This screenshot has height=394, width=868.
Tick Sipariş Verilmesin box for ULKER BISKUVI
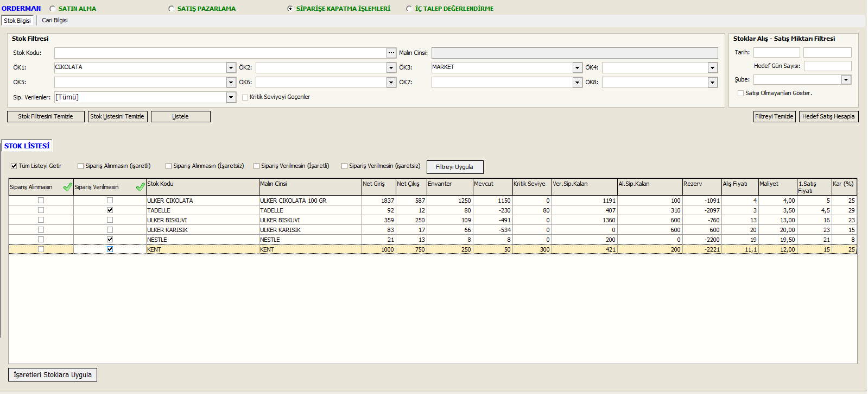(110, 220)
